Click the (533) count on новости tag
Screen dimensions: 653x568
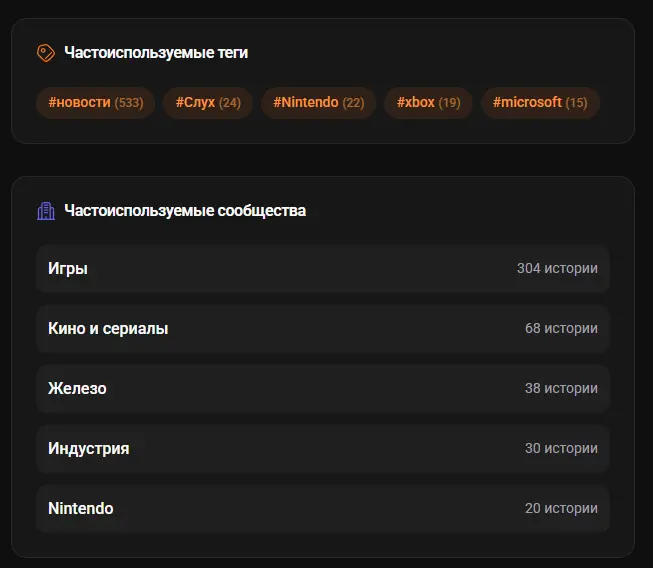coord(129,103)
